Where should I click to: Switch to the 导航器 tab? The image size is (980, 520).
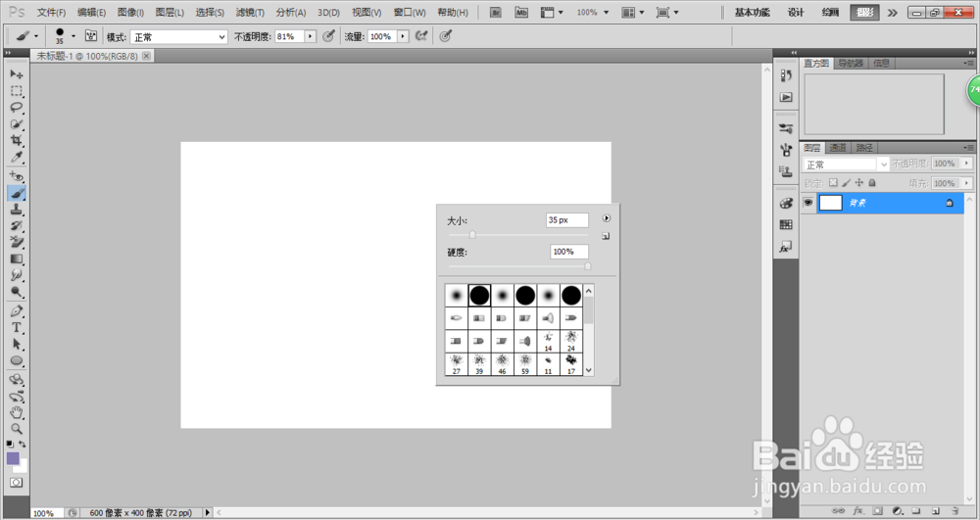coord(850,63)
